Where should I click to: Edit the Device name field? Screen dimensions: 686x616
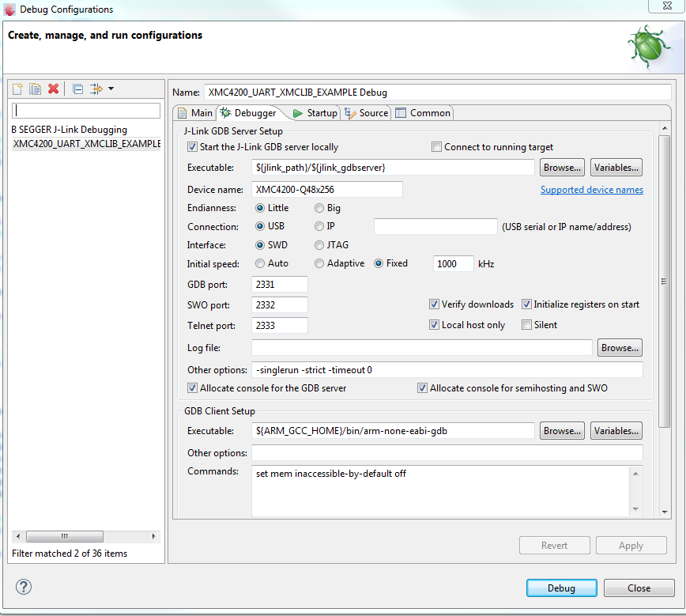pyautogui.click(x=327, y=190)
